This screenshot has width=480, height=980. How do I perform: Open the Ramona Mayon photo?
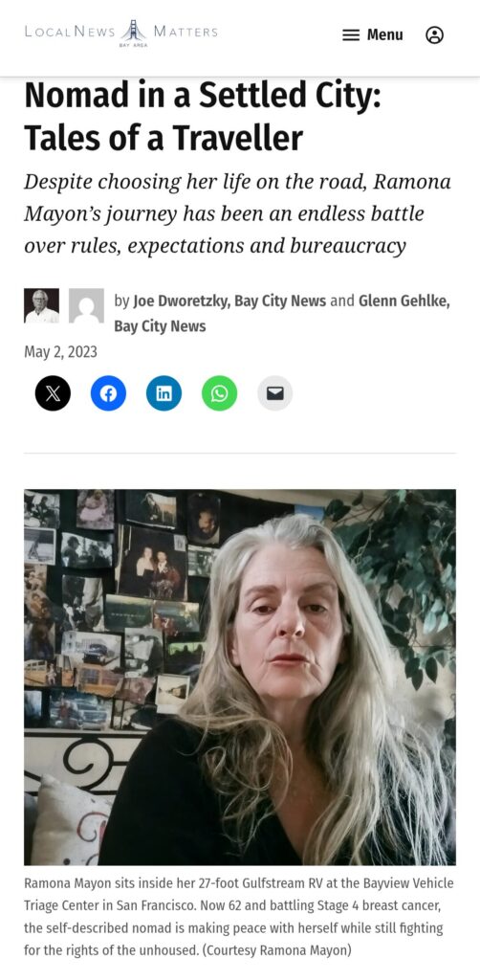(240, 677)
